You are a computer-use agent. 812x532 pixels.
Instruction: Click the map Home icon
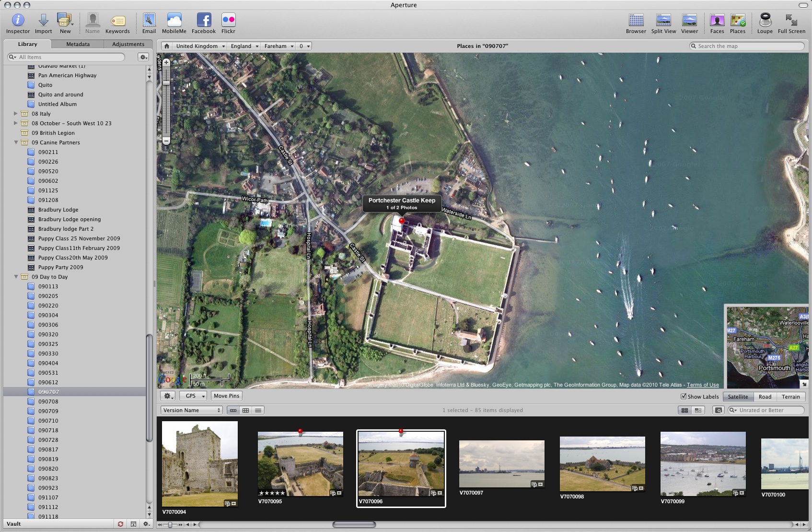pyautogui.click(x=166, y=46)
